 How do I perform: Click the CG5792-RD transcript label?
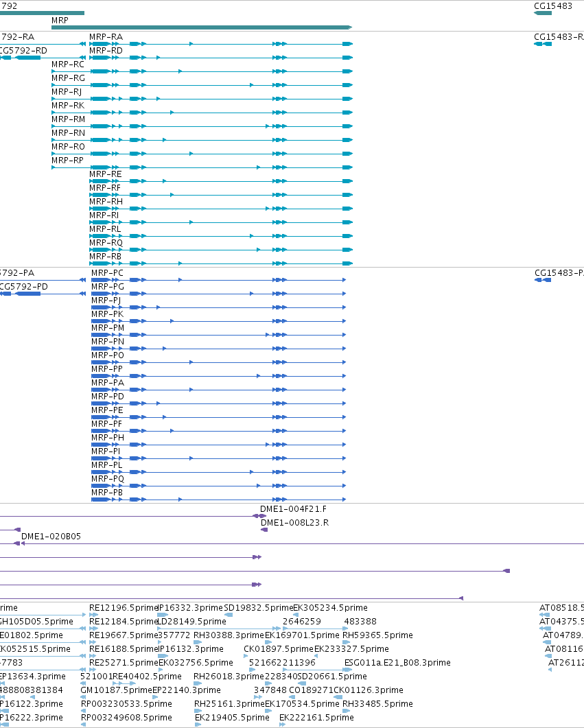tap(23, 51)
